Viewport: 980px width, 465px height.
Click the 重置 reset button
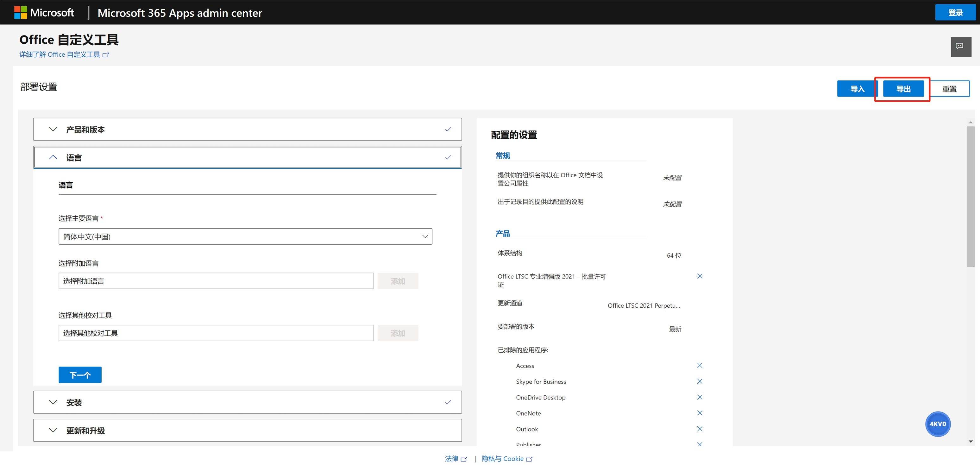click(x=949, y=89)
